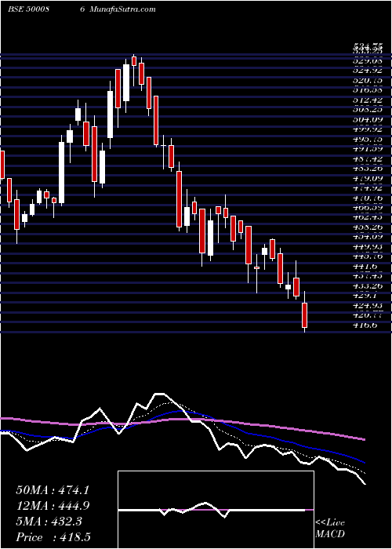392x549 pixels.
Task: Click the 441.6 price axis label
Action: 365,267
